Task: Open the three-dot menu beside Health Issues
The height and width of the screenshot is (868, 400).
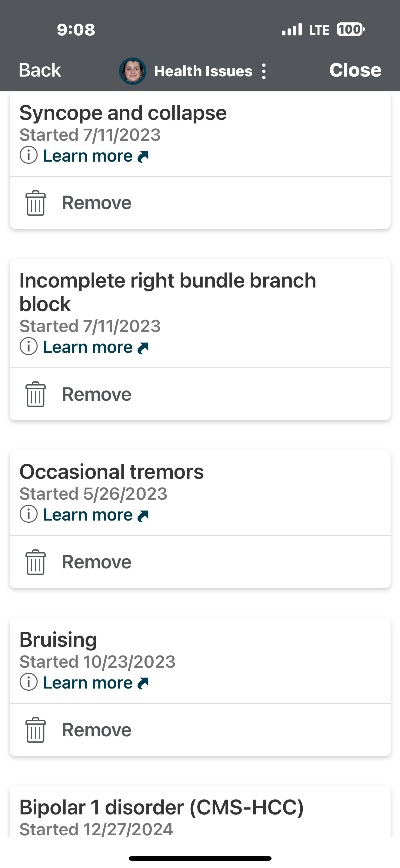Action: coord(264,71)
